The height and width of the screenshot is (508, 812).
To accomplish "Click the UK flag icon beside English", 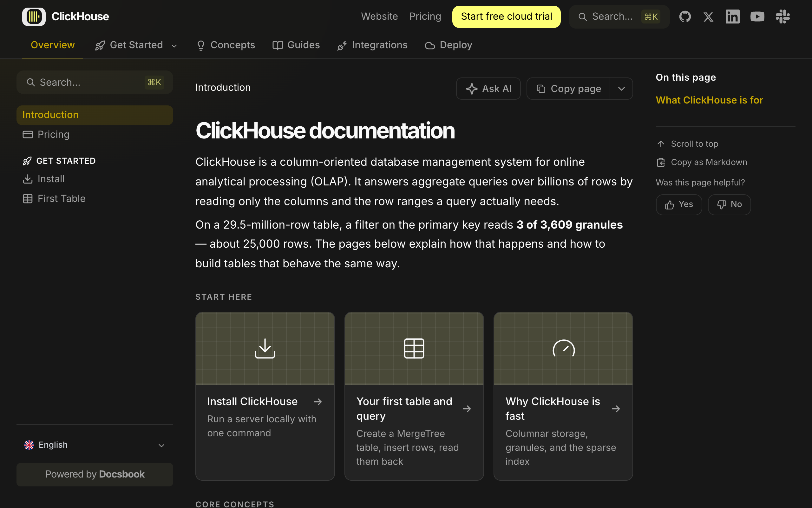I will (x=29, y=445).
